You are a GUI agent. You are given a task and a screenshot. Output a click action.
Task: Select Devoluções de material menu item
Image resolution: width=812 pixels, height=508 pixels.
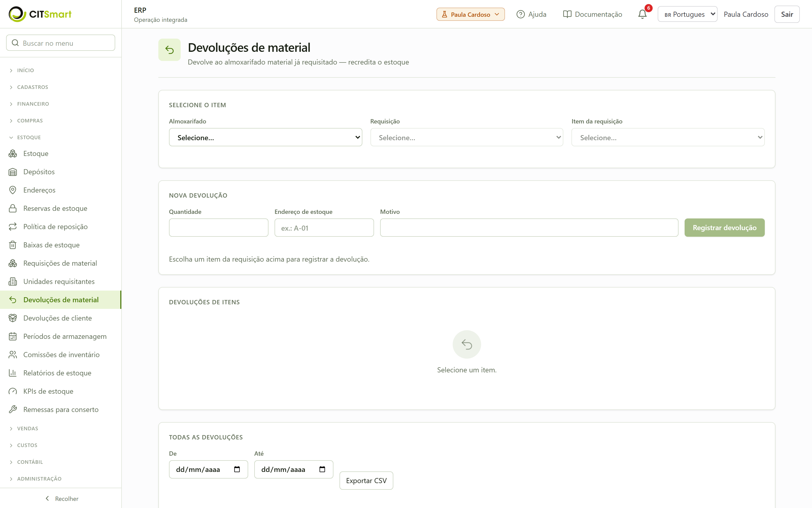click(x=60, y=300)
